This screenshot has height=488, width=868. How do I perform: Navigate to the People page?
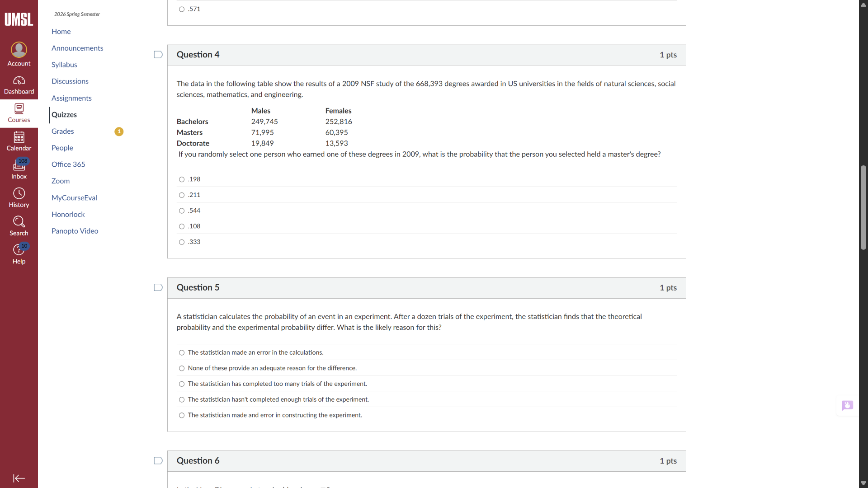[x=62, y=148]
